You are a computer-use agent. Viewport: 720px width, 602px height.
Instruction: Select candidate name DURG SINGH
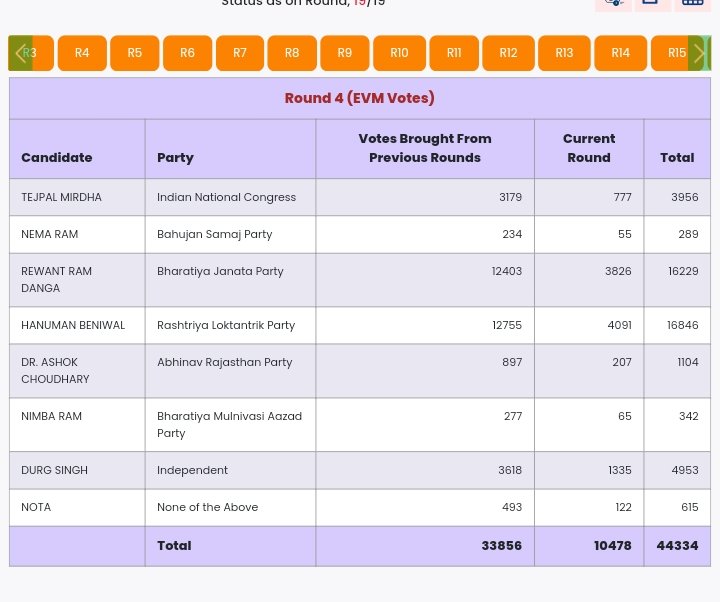pyautogui.click(x=54, y=470)
